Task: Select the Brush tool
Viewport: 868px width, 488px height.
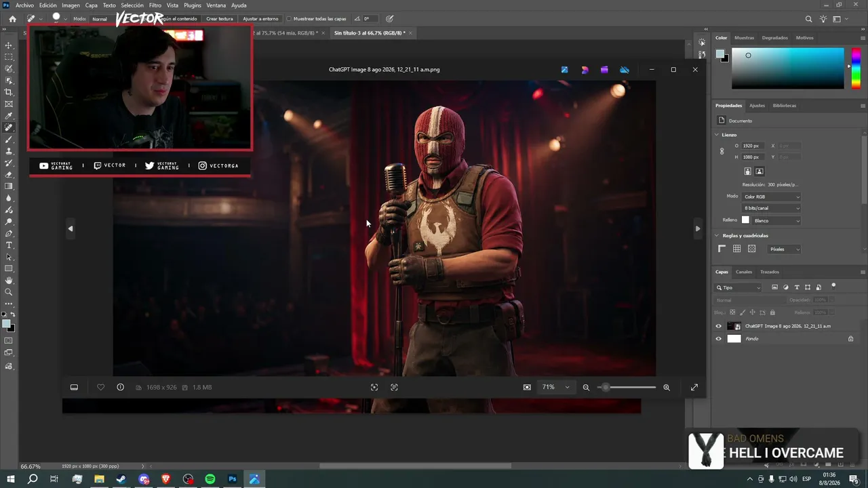Action: tap(9, 139)
